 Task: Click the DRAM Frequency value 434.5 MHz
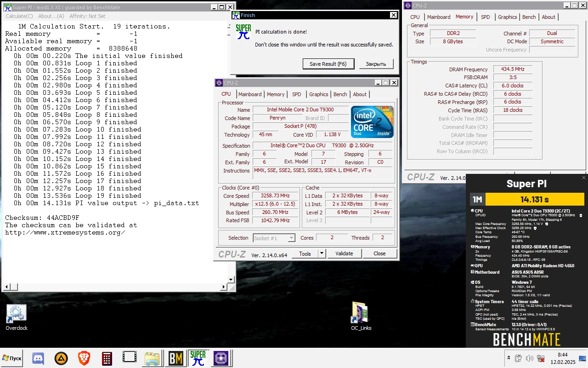click(512, 69)
